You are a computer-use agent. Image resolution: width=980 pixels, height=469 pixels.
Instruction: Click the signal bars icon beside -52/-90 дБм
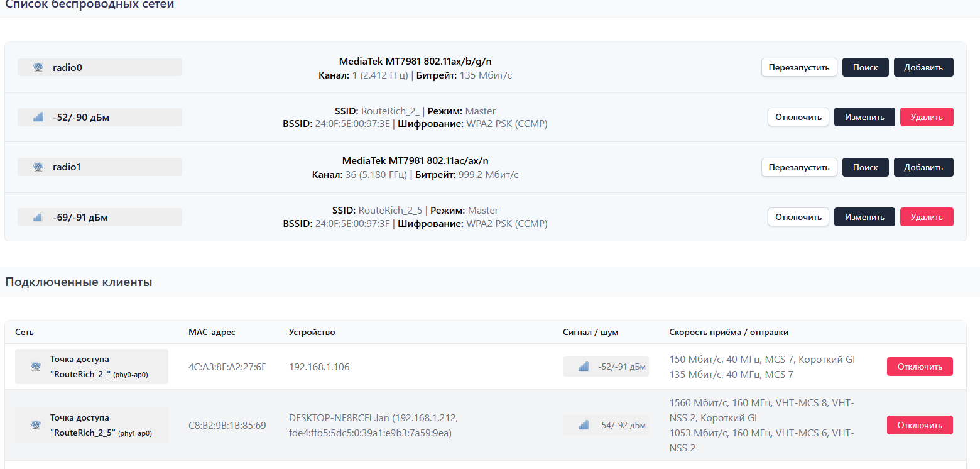38,117
